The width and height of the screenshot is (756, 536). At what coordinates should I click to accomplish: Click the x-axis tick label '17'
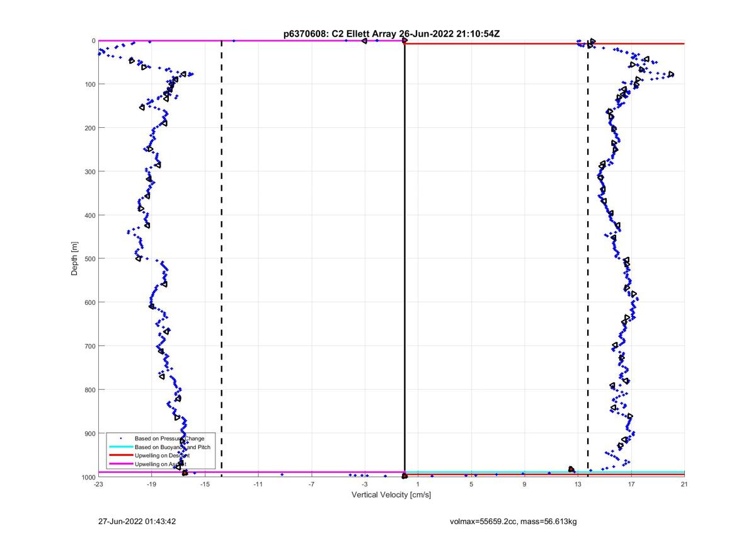(x=631, y=484)
